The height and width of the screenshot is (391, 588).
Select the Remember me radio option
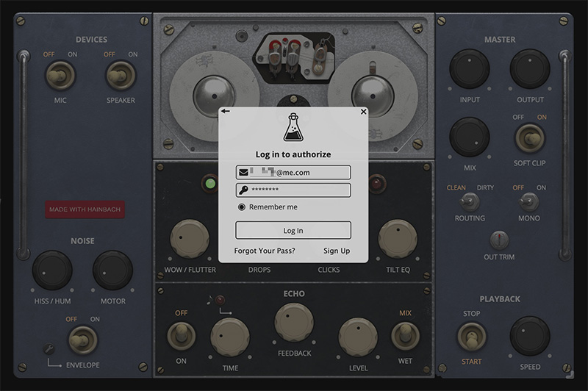(242, 207)
